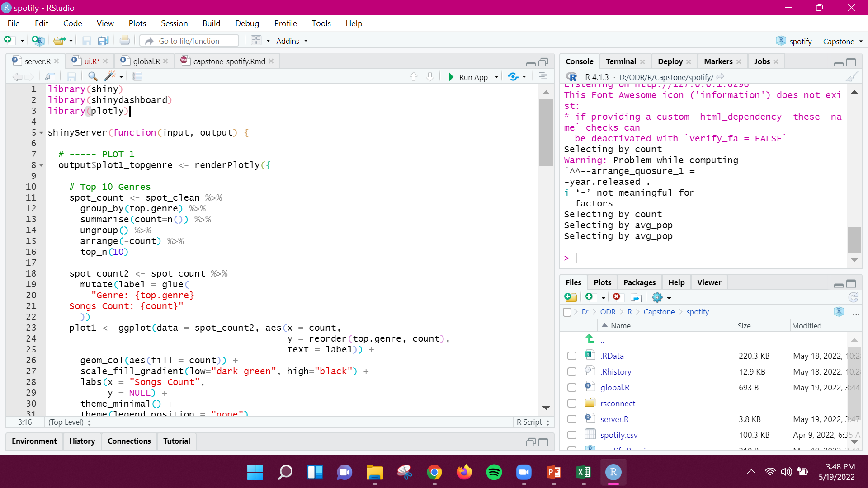Open server.R from the Files list
The height and width of the screenshot is (488, 868).
point(614,419)
